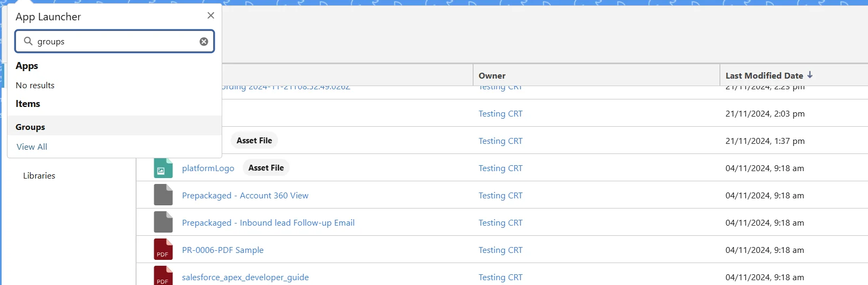Click the View All link

32,147
